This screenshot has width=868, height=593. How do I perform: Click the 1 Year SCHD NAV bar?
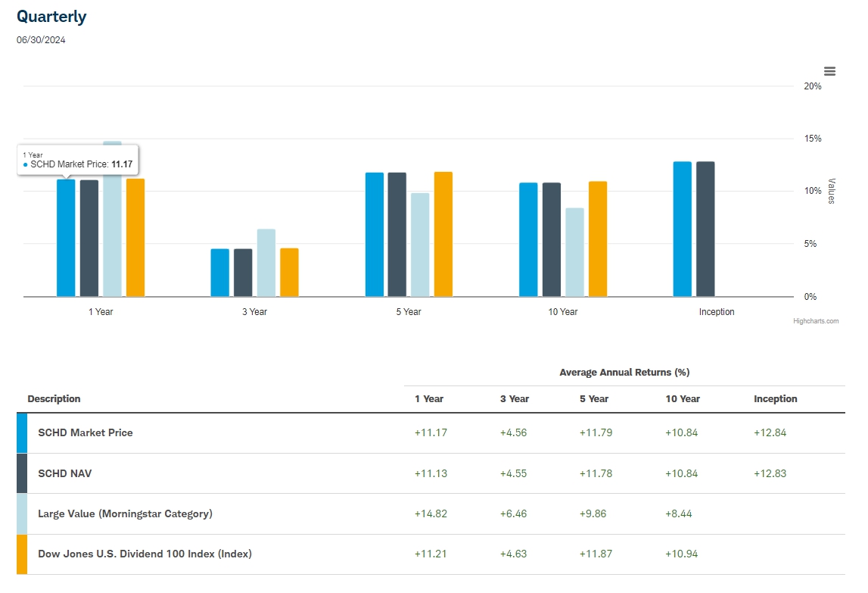click(89, 239)
